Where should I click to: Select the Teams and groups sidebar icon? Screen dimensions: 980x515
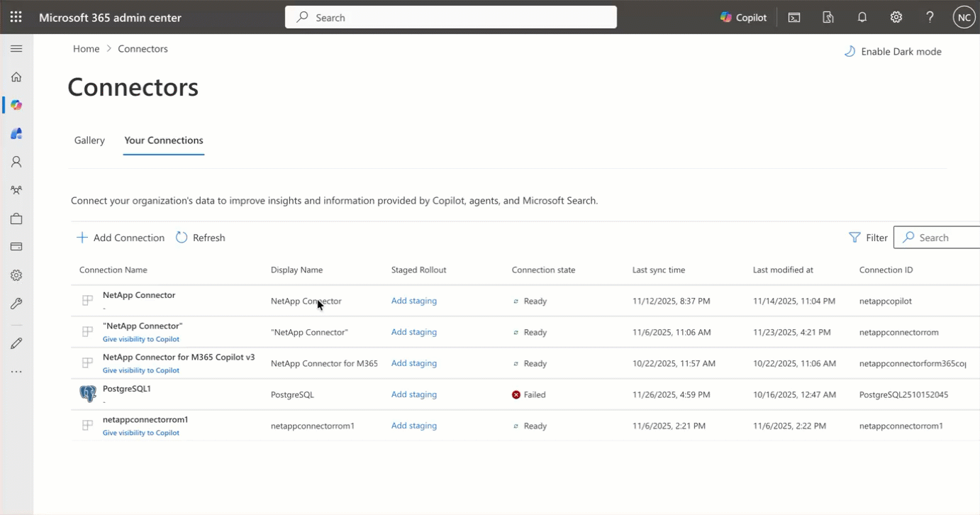tap(16, 189)
